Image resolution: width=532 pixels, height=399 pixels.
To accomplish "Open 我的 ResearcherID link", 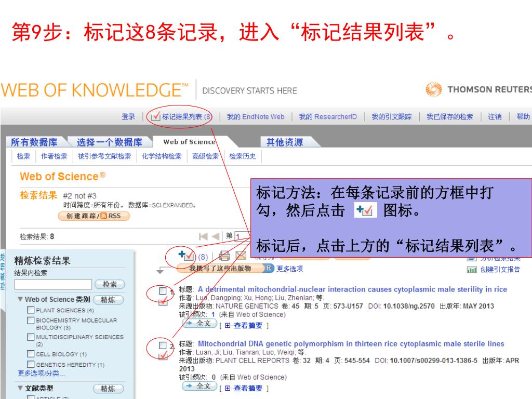I will pyautogui.click(x=328, y=117).
